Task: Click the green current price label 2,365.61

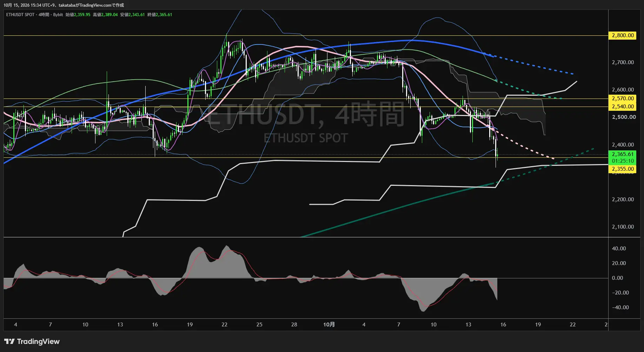Action: coord(623,154)
